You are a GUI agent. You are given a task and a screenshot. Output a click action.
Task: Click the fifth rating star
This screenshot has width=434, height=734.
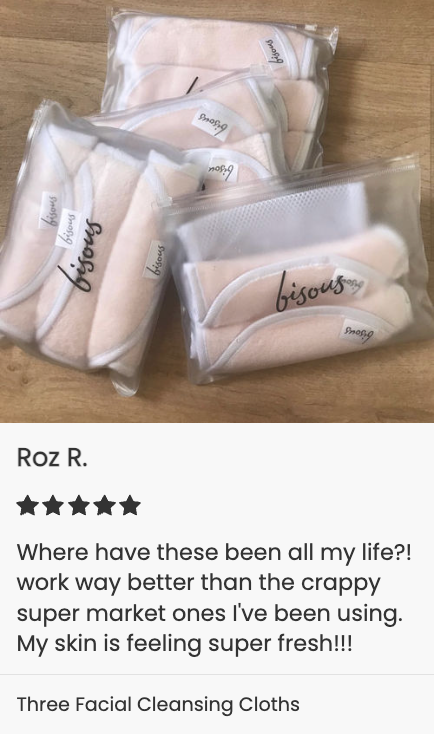tap(130, 506)
